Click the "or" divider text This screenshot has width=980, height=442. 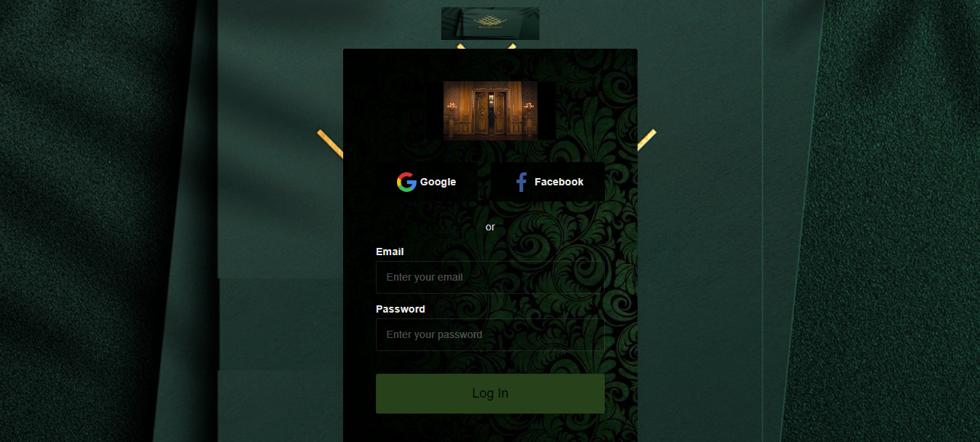tap(490, 227)
